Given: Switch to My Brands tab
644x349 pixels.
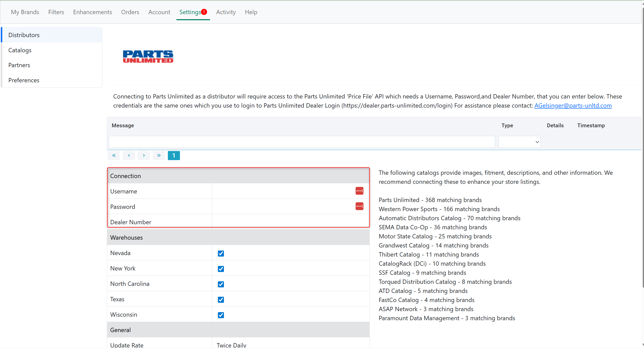Looking at the screenshot, I should click(x=25, y=12).
